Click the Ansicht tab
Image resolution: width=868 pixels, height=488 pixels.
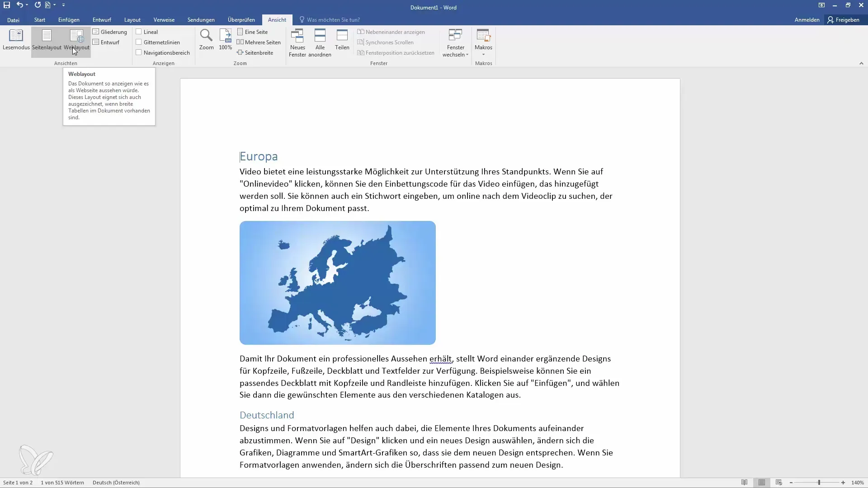tap(277, 20)
